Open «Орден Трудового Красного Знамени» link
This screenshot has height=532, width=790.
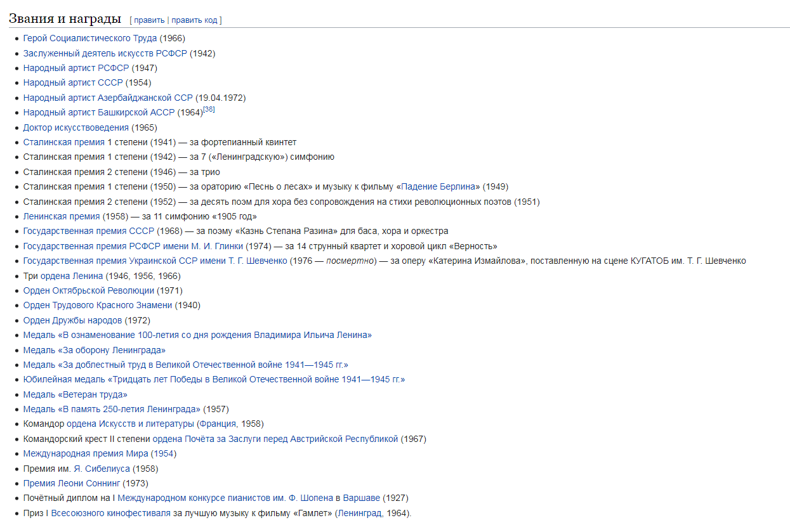click(97, 305)
